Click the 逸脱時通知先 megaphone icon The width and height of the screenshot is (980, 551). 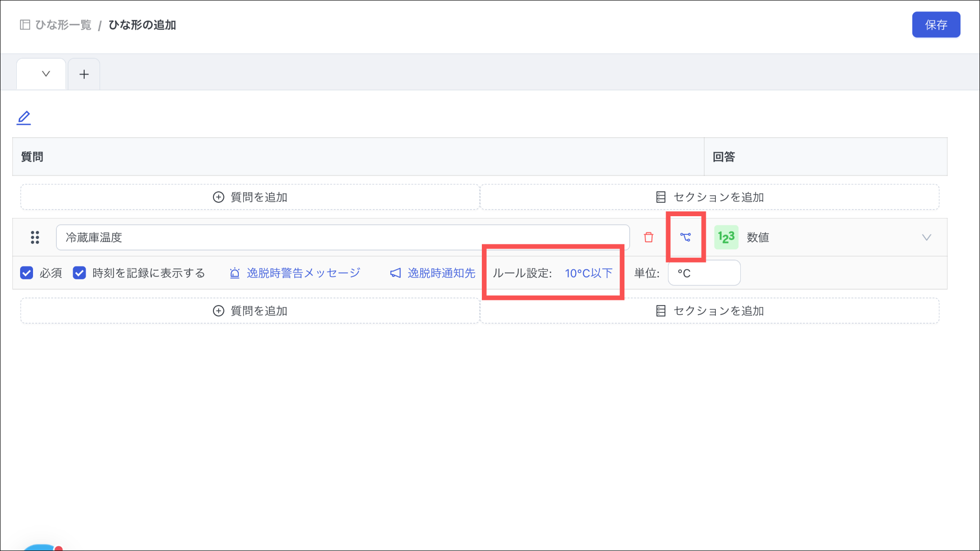(x=395, y=273)
